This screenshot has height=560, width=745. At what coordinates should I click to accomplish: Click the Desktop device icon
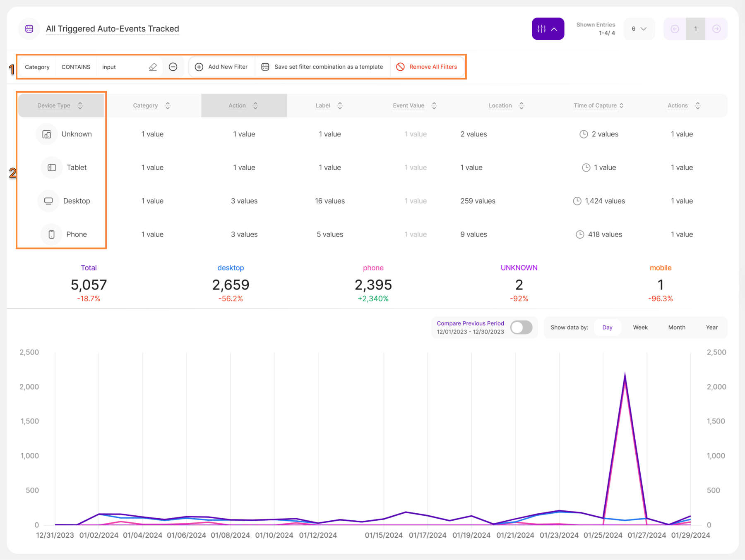(x=48, y=201)
